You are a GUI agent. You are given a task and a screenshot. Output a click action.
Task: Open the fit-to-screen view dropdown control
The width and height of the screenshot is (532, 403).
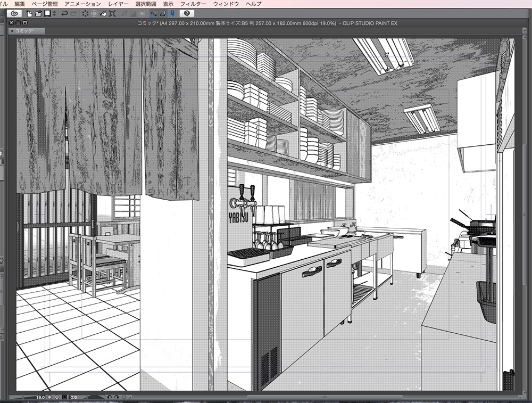click(x=64, y=397)
